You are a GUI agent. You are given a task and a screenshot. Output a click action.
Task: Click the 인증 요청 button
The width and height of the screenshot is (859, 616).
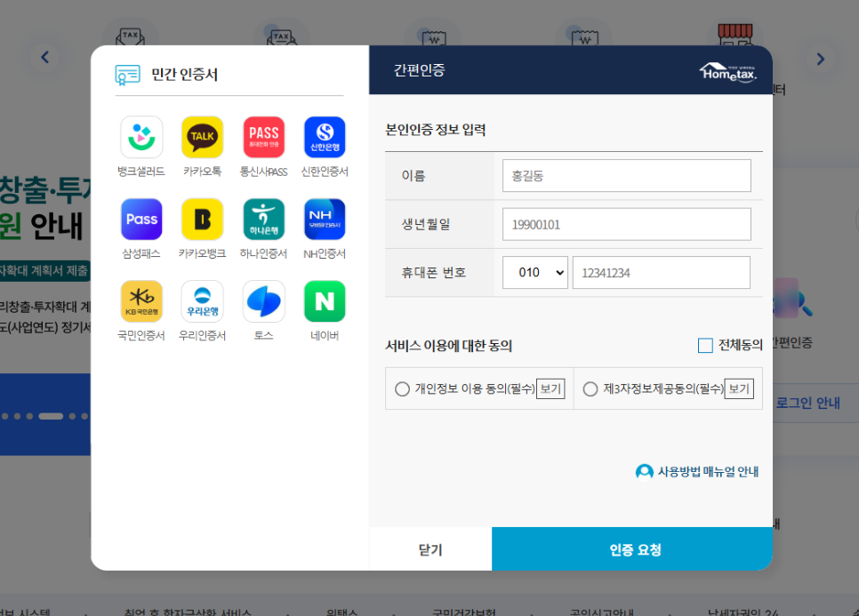click(x=632, y=549)
